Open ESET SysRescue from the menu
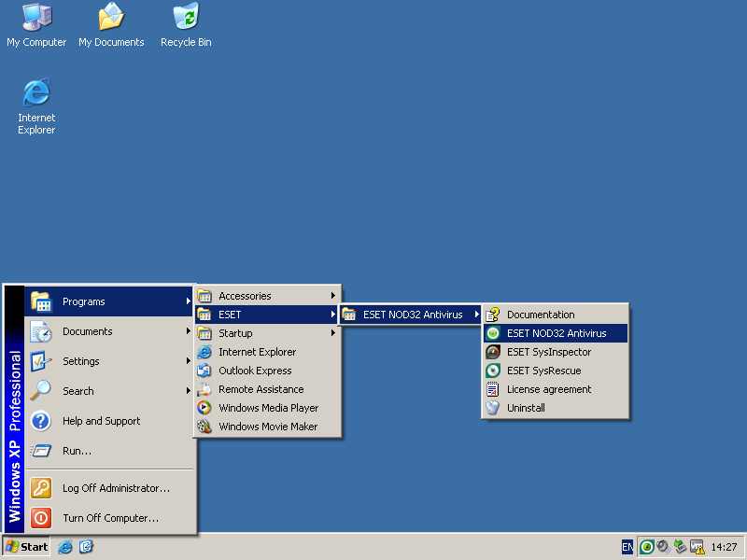This screenshot has width=747, height=560. click(556, 371)
